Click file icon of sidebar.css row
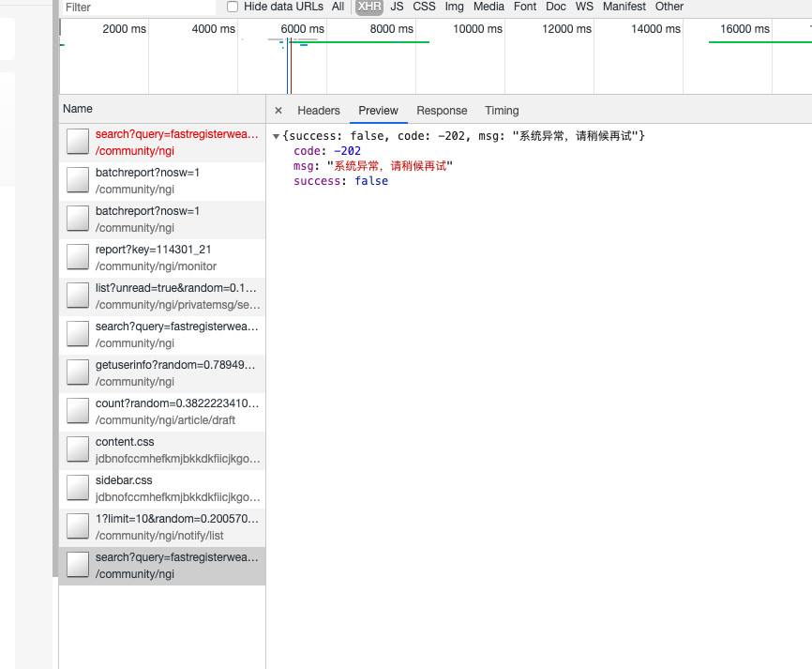The image size is (812, 669). (78, 488)
